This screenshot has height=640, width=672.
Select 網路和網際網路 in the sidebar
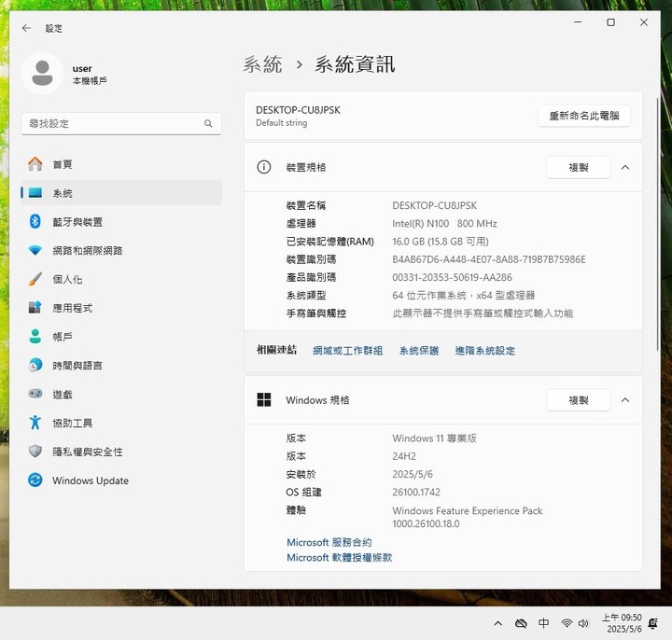[x=121, y=250]
